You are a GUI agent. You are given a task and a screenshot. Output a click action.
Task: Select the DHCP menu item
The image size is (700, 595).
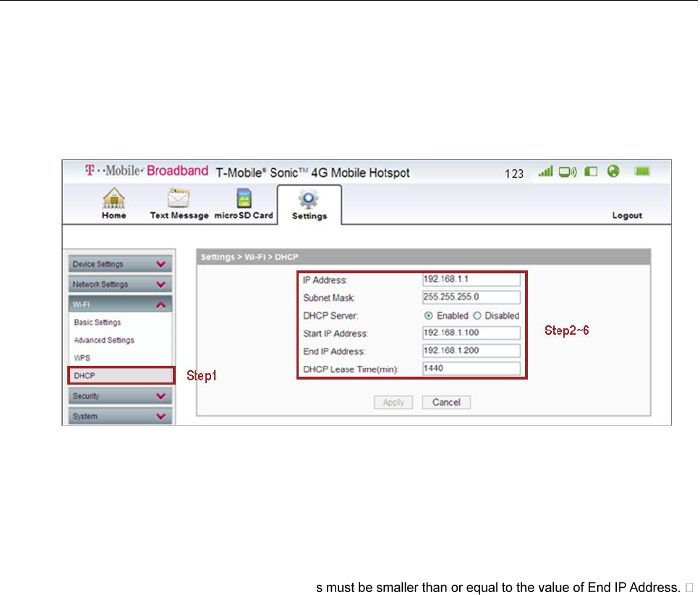121,375
